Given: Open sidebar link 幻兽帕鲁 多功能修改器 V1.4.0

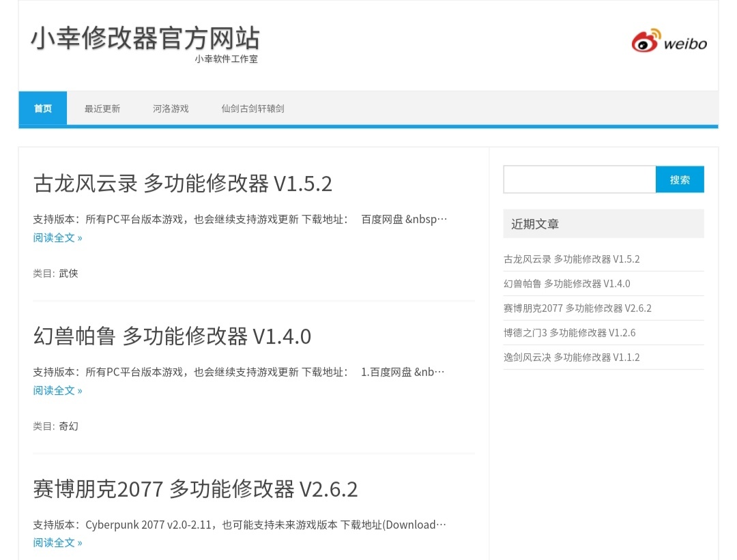Looking at the screenshot, I should click(567, 283).
